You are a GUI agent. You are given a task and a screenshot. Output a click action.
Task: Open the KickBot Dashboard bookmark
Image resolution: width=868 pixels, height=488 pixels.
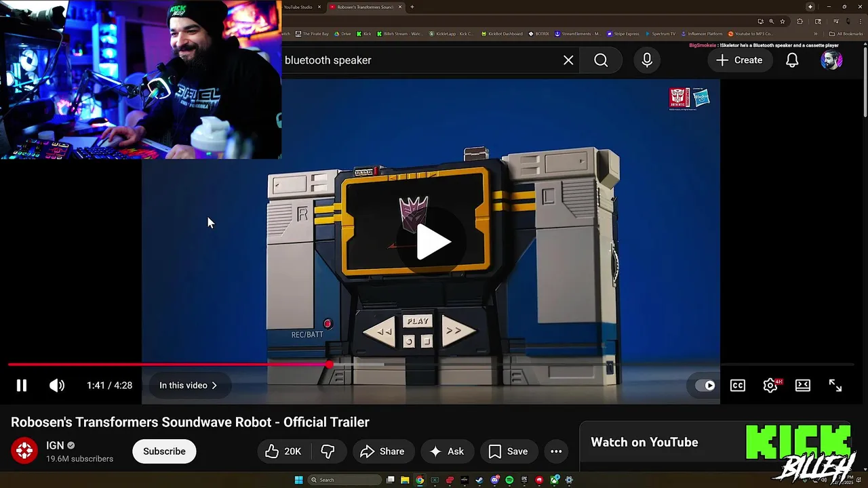coord(502,34)
